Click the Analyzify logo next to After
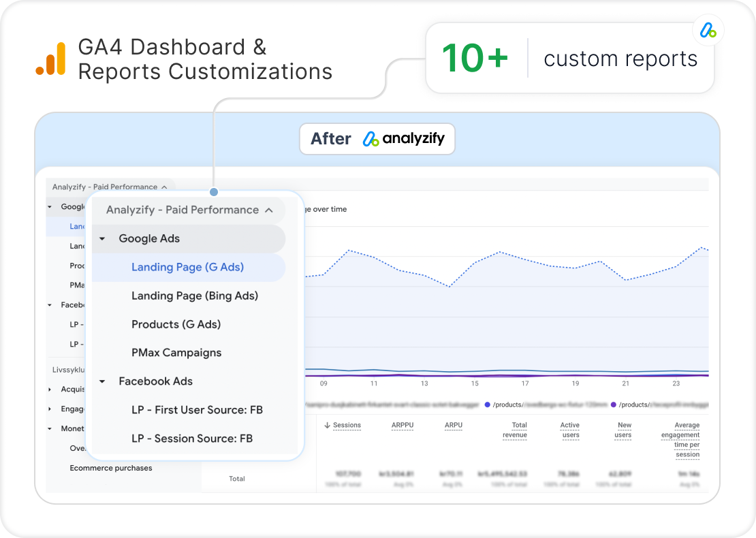Viewport: 756px width, 538px height. [x=404, y=139]
